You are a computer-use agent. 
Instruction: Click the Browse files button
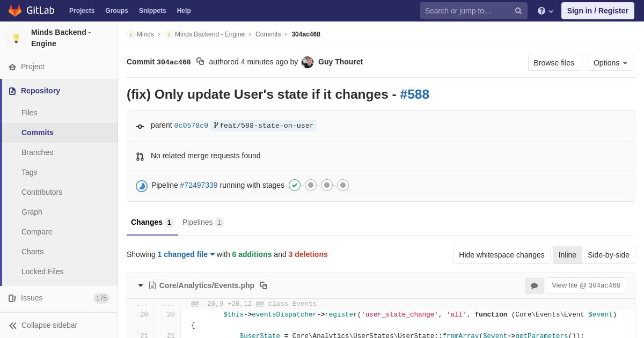coord(555,63)
